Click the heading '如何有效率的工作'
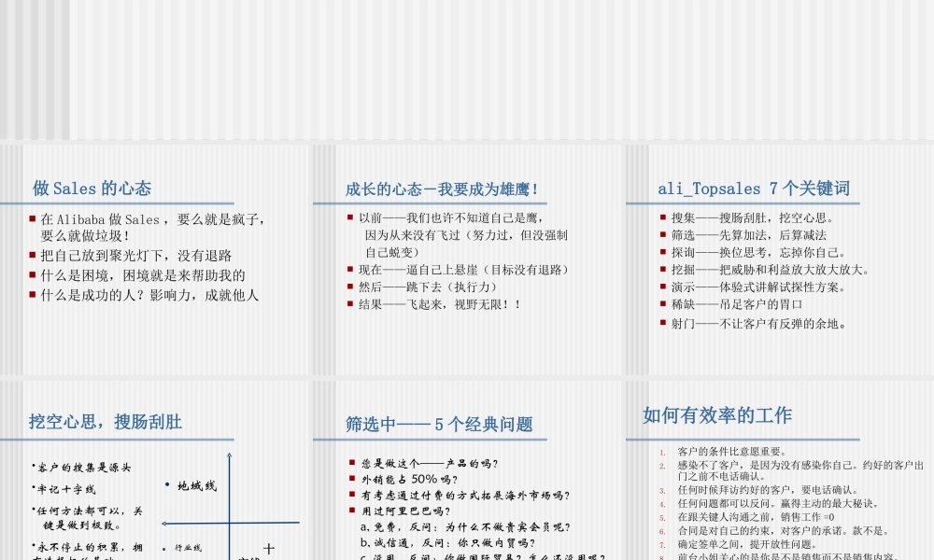934x560 pixels. pyautogui.click(x=717, y=415)
